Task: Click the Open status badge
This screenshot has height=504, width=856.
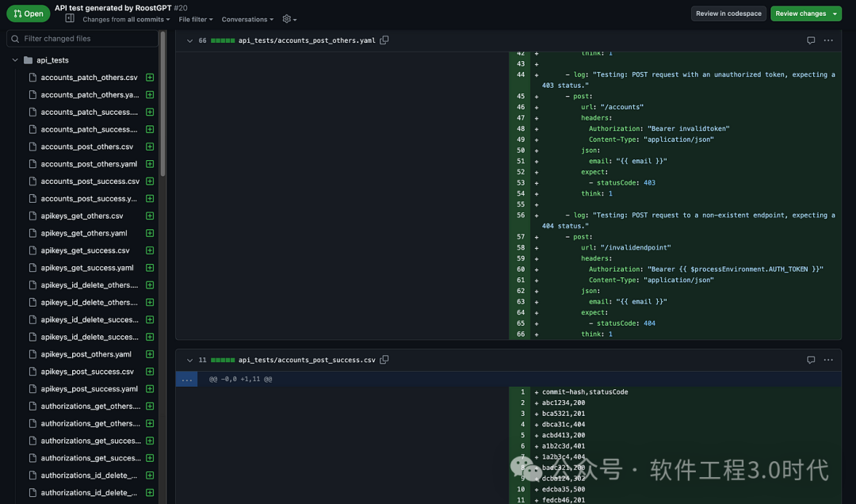Action: click(29, 13)
